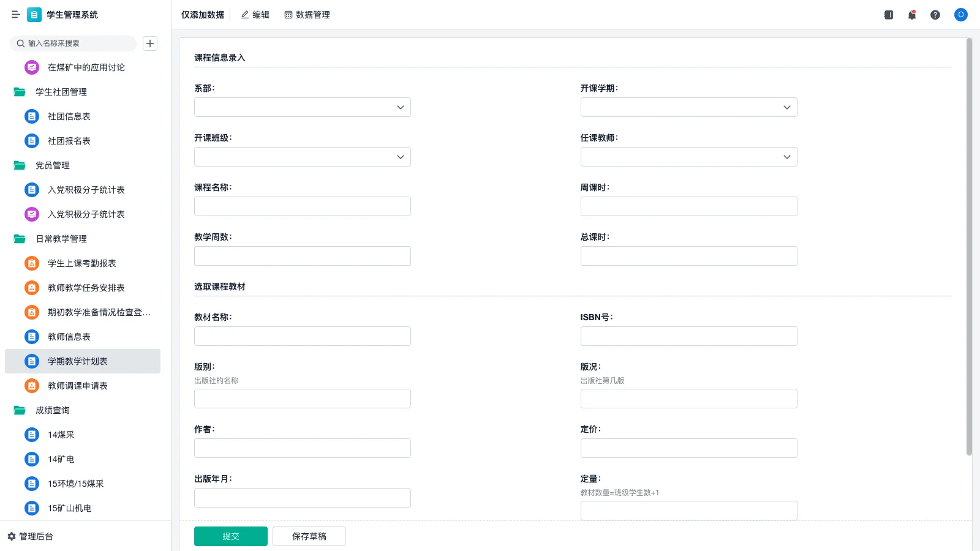
Task: Click 保存草稿 to save draft
Action: 309,536
